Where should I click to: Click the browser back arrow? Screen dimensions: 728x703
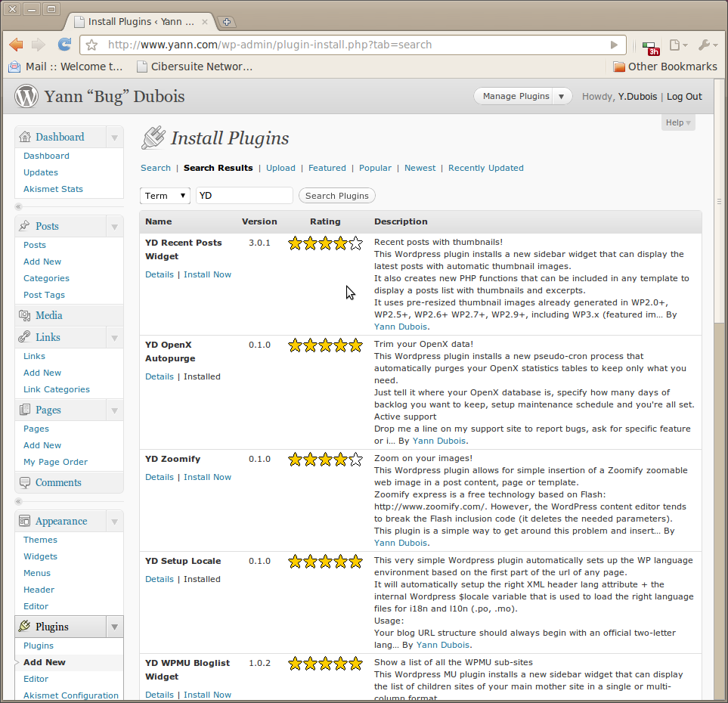tap(16, 45)
